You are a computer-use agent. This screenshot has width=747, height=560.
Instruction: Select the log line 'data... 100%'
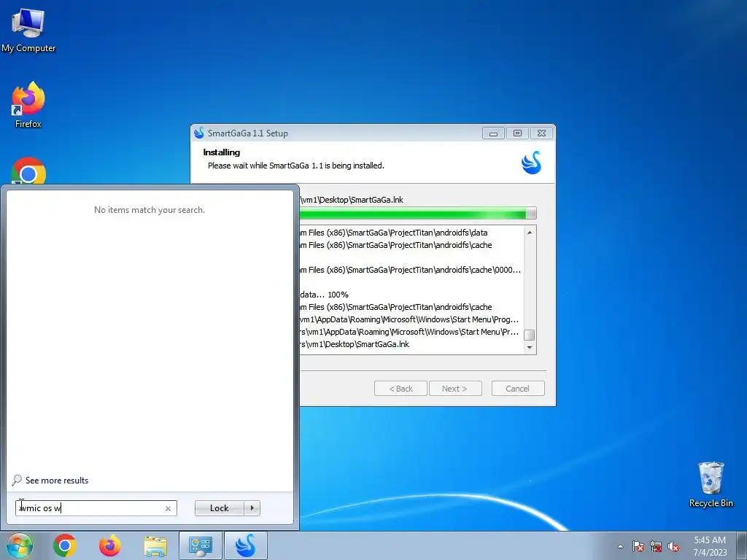click(324, 295)
